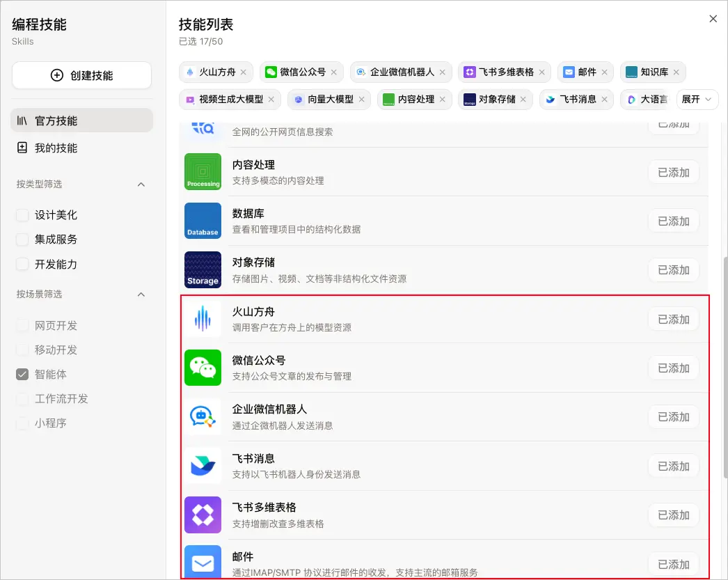Click the 已添加 button for 飞书消息

click(x=674, y=467)
